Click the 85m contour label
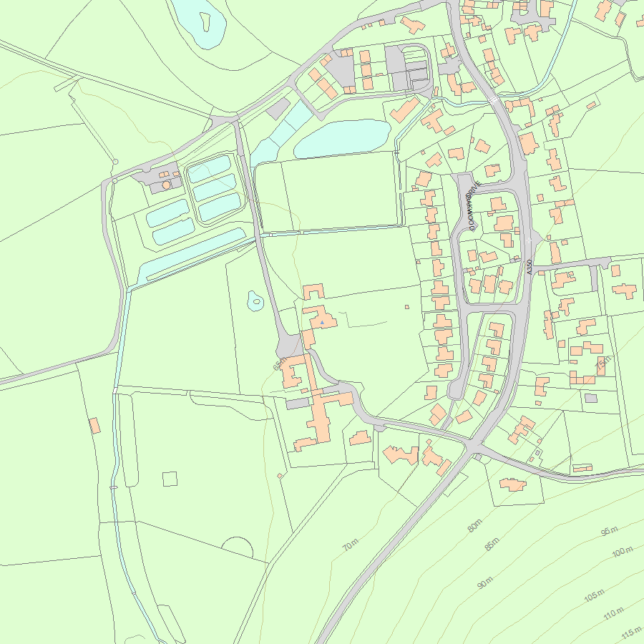 [492, 544]
